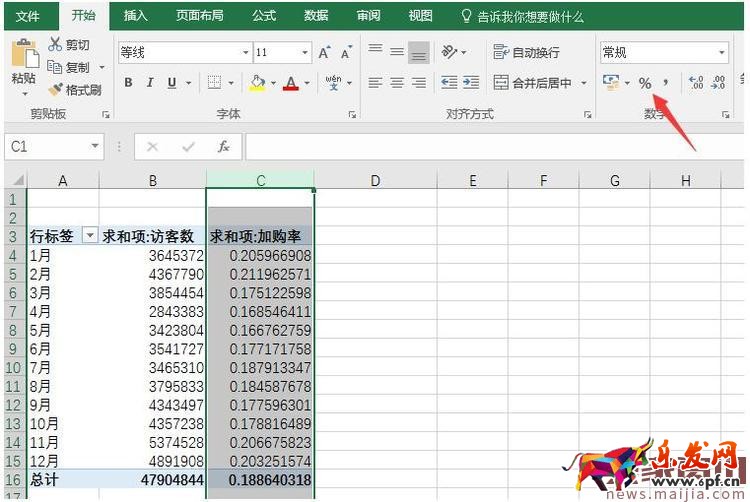Open clipboard pane dialog launcher
Viewport: 750px width, 502px height.
(x=106, y=114)
